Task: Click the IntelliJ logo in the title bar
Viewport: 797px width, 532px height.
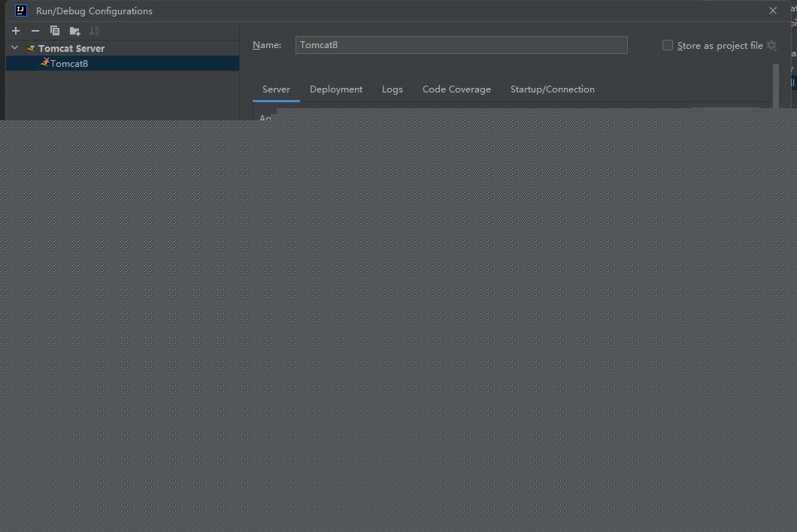Action: click(20, 11)
